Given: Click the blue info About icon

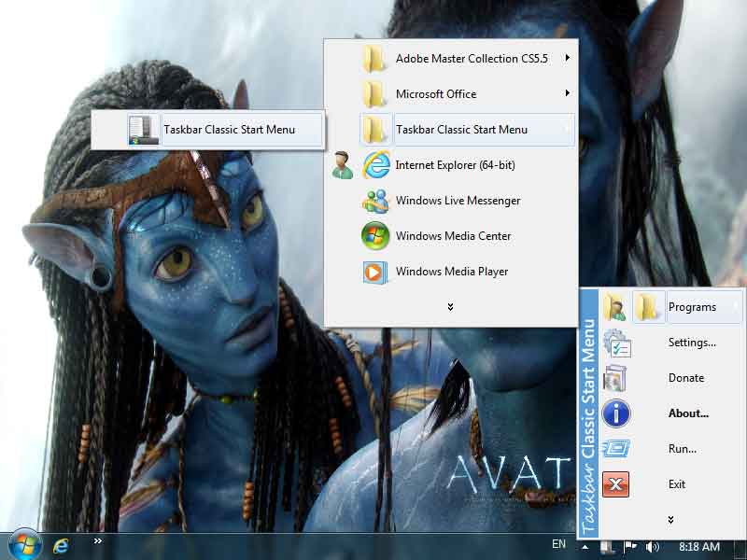Looking at the screenshot, I should click(616, 413).
